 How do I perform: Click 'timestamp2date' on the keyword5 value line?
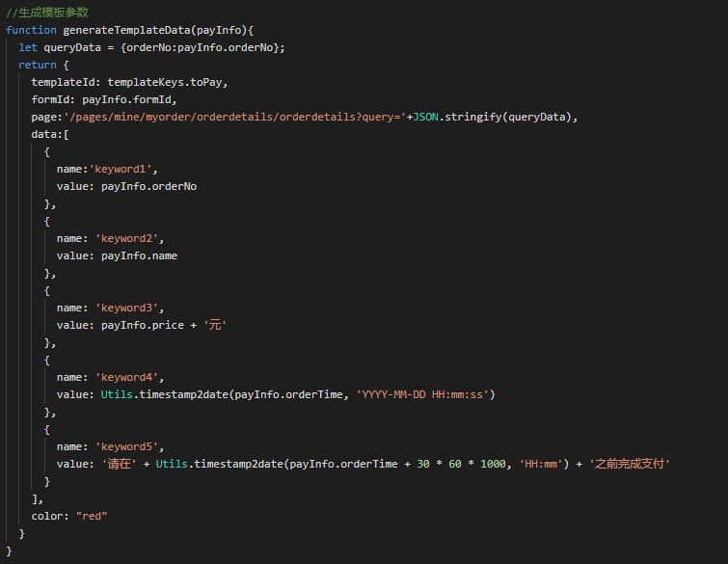click(x=238, y=464)
